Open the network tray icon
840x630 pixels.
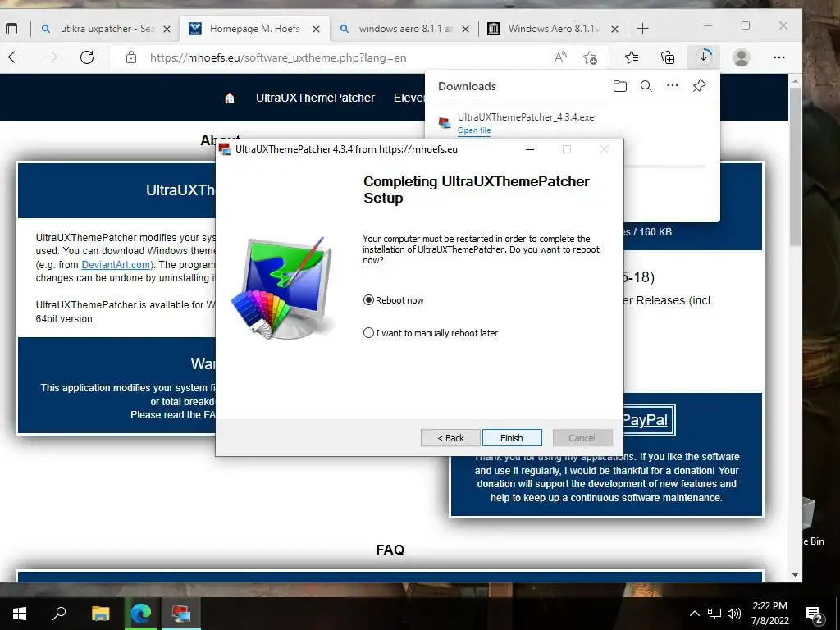[x=714, y=614]
